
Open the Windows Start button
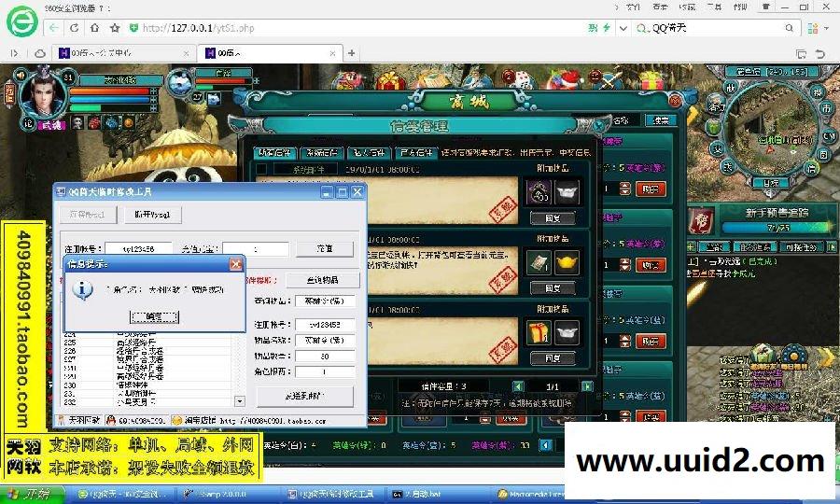(x=32, y=495)
